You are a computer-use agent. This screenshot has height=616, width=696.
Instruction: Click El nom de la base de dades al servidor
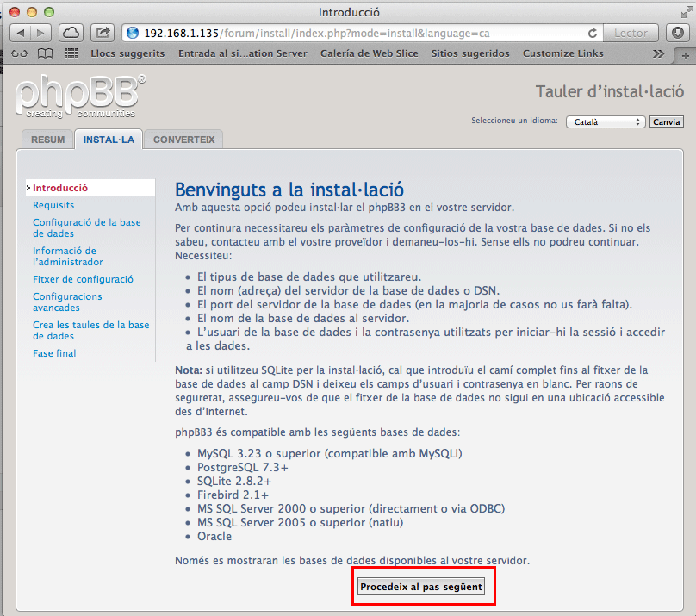tap(303, 318)
